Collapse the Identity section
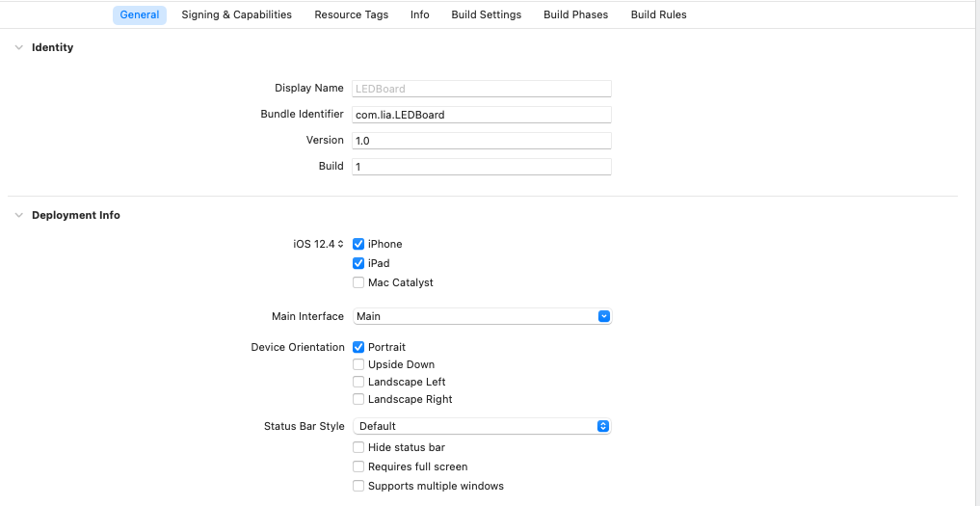The image size is (980, 506). tap(18, 47)
